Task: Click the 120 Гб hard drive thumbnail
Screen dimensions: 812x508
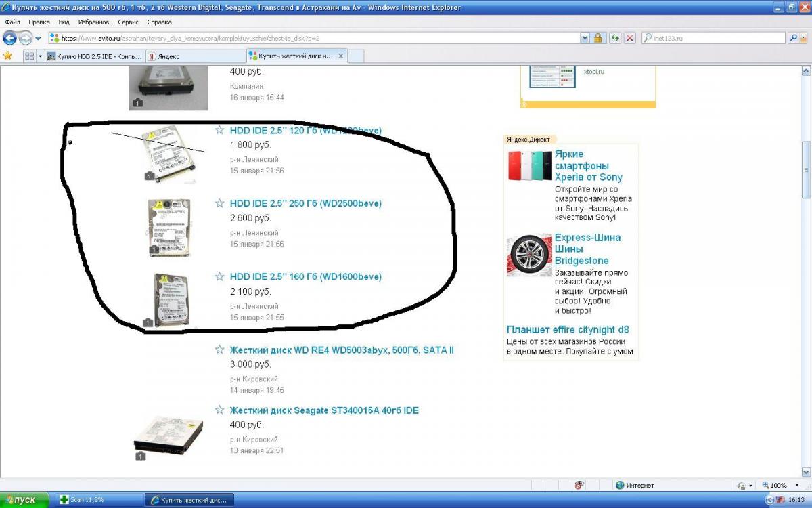Action: pos(167,154)
